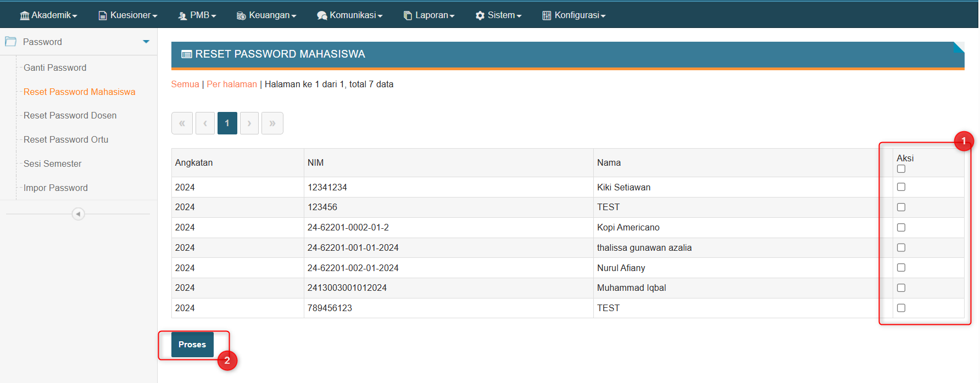This screenshot has width=980, height=383.
Task: Click the Semua link
Action: coord(185,85)
